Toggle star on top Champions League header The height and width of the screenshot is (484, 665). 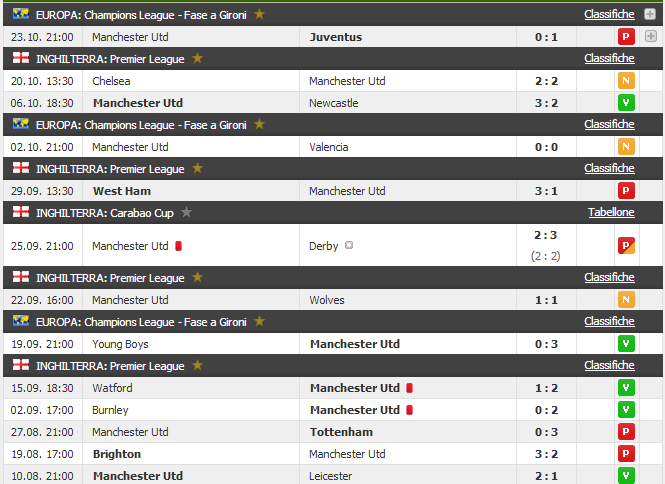coord(259,14)
